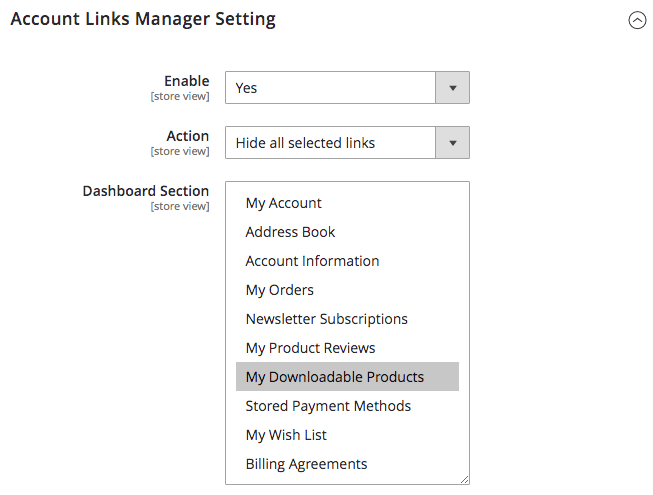
Task: Collapse the Account Links Manager Setting section
Action: (x=637, y=20)
